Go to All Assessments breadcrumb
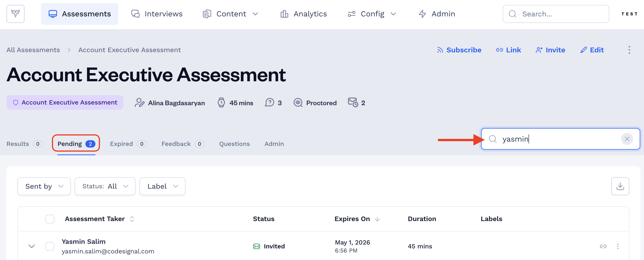Viewport: 644px width, 260px height. (x=33, y=50)
